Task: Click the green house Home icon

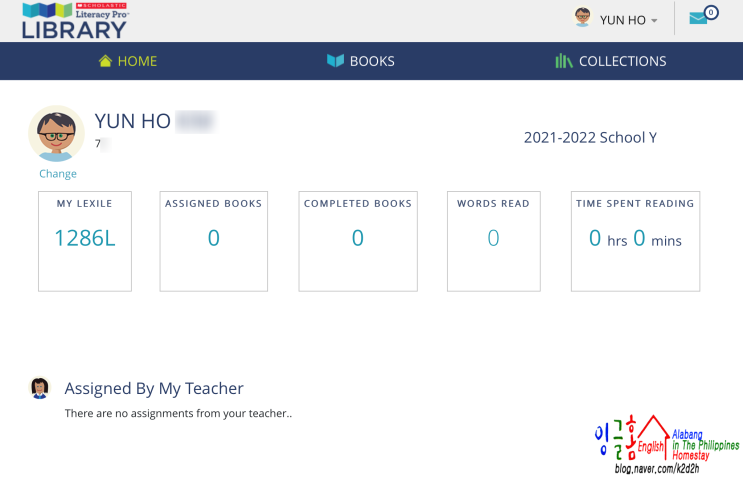Action: [105, 61]
